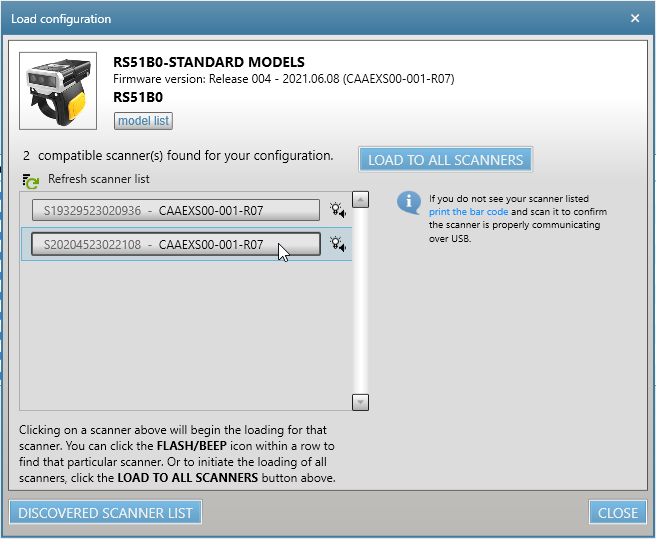
Task: Click the "Refresh scanner list" text label
Action: click(99, 179)
